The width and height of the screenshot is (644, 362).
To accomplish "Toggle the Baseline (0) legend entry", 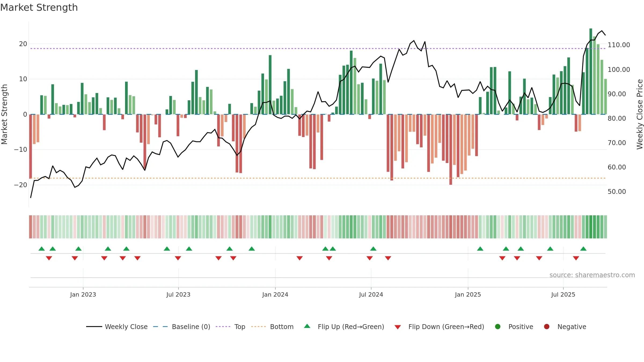I will pyautogui.click(x=182, y=327).
